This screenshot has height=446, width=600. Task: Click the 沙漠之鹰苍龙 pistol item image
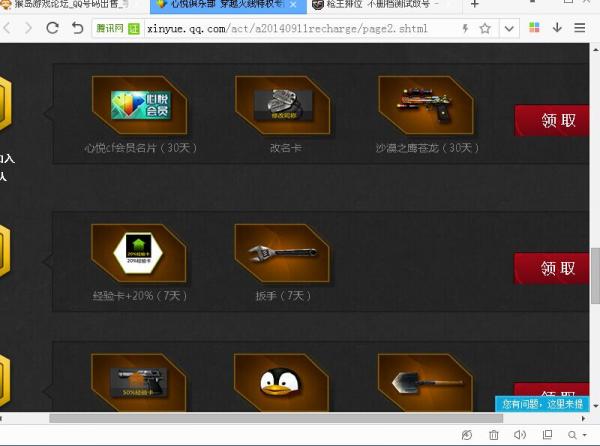pos(426,105)
